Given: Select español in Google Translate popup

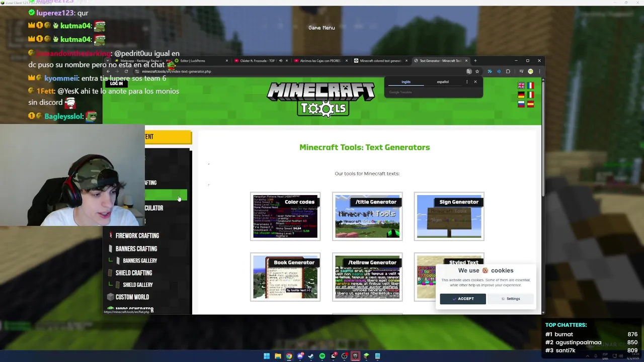Looking at the screenshot, I should click(443, 82).
